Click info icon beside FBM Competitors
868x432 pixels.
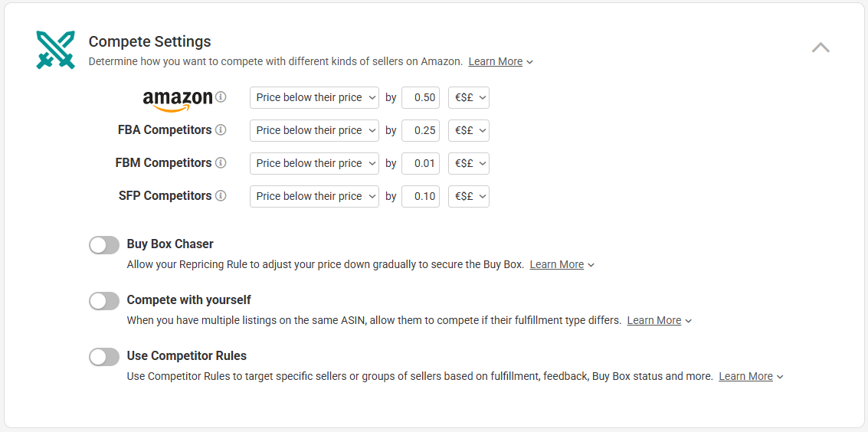tap(221, 163)
